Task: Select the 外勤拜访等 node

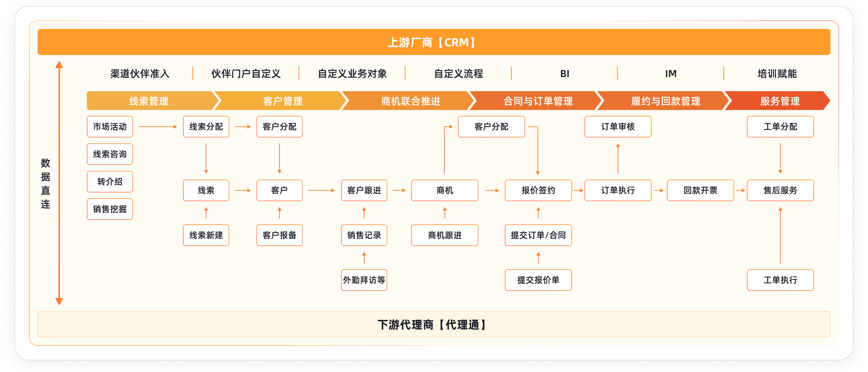Action: point(364,280)
